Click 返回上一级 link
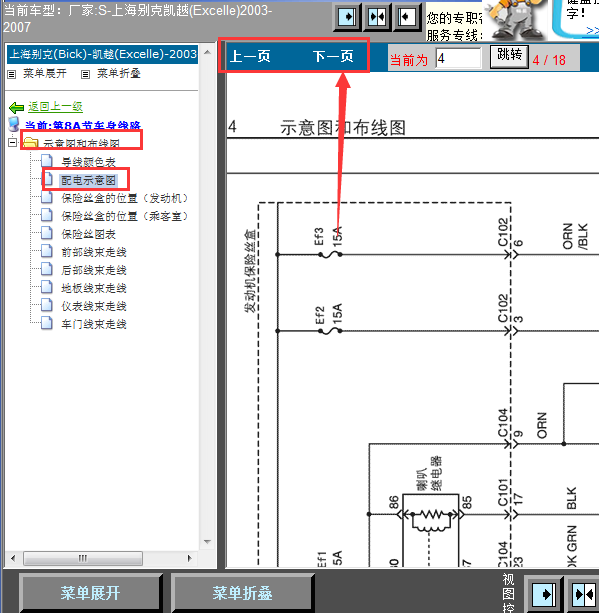This screenshot has height=613, width=599. tap(56, 107)
